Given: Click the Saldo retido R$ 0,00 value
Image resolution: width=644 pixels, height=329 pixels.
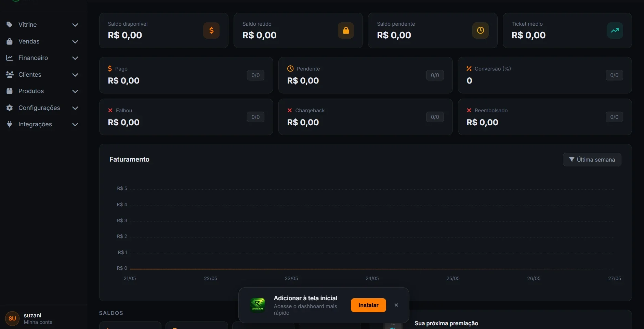Looking at the screenshot, I should pos(259,35).
